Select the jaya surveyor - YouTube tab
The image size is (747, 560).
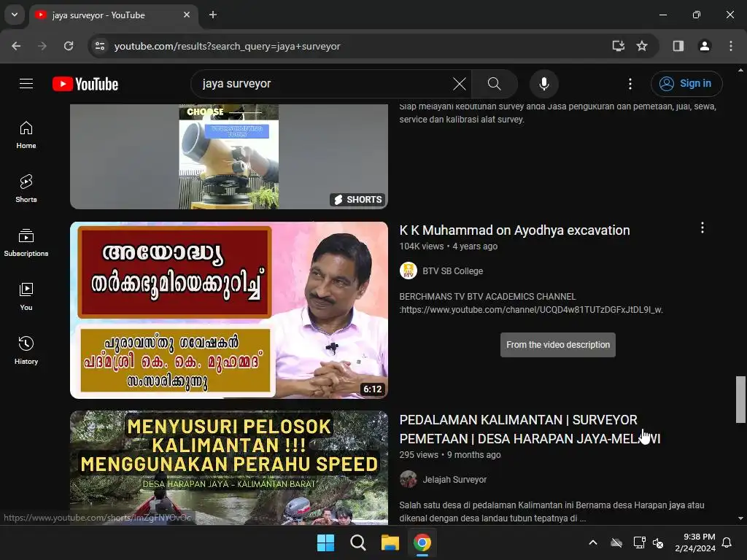coord(113,15)
